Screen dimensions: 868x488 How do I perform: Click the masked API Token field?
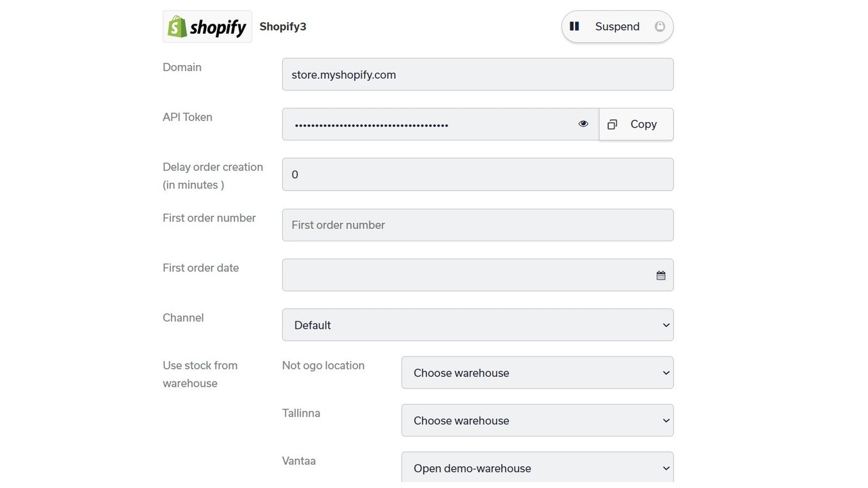[x=434, y=124]
